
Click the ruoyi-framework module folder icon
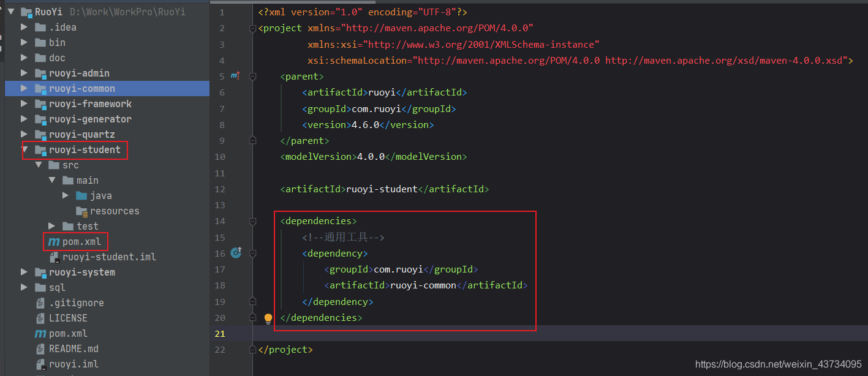pos(40,103)
